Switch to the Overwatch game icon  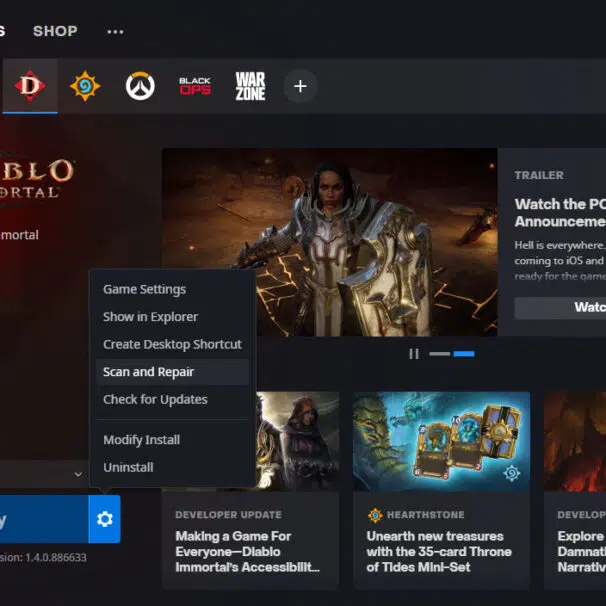140,86
